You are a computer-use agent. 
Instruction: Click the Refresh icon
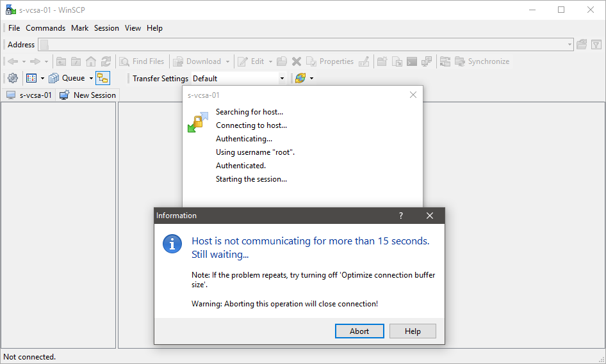[x=106, y=61]
